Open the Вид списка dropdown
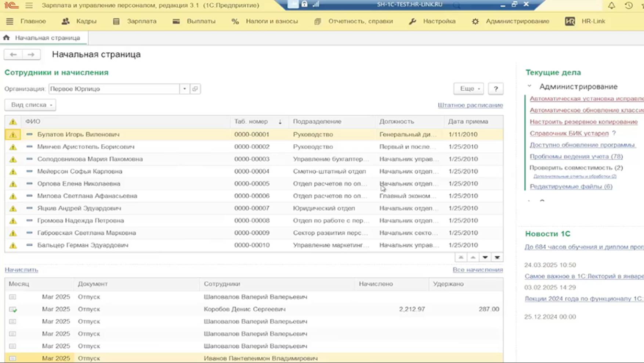Viewport: 644px width, 363px height. [30, 105]
